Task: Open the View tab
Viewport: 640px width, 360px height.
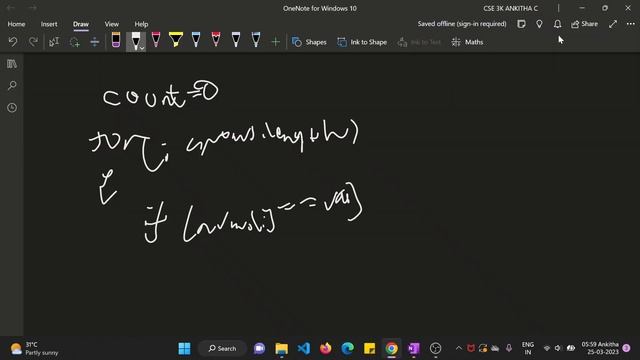Action: pos(111,24)
